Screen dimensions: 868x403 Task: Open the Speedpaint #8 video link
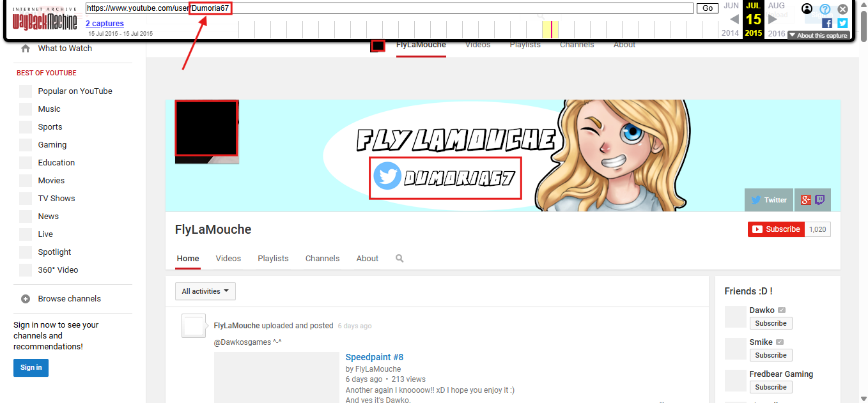point(375,357)
